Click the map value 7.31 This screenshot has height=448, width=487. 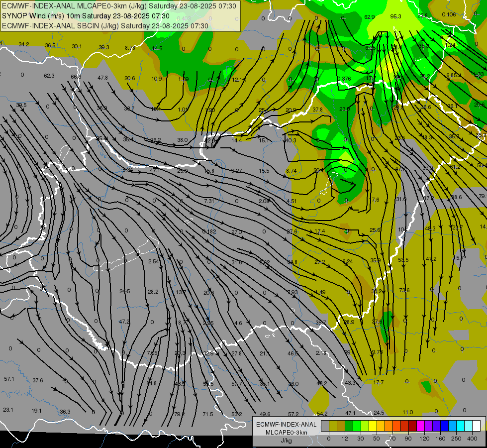[209, 201]
